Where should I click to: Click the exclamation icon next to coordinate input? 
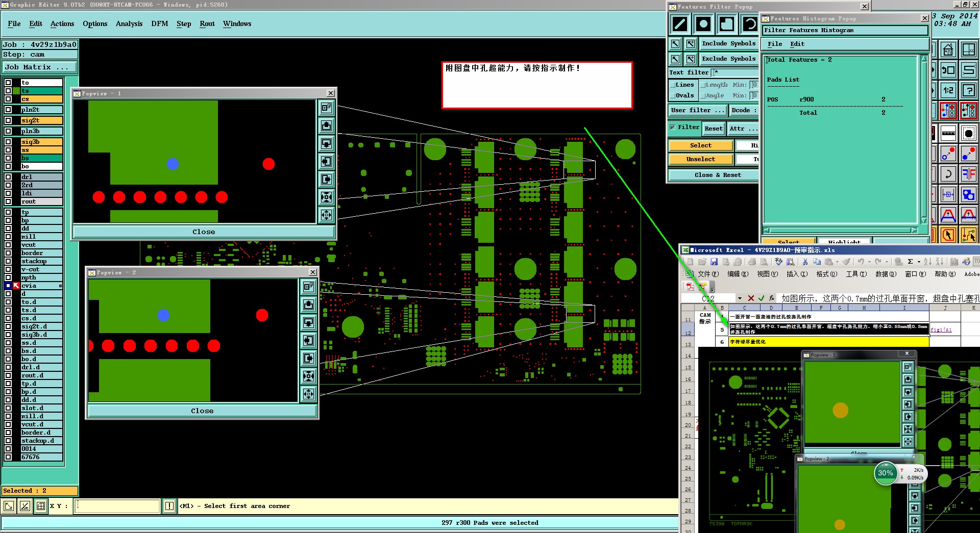click(x=169, y=506)
